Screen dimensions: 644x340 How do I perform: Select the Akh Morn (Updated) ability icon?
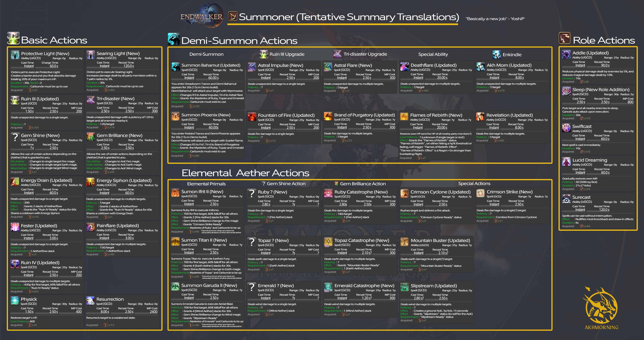481,67
